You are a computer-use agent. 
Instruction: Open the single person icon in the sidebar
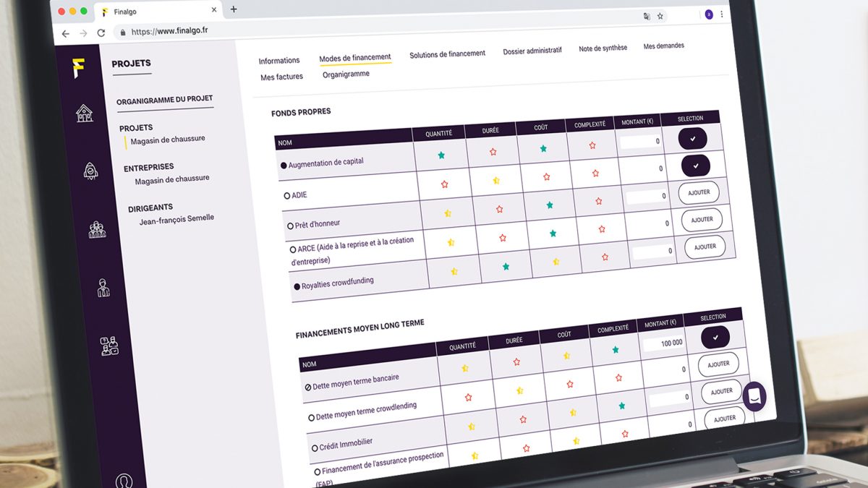[x=103, y=288]
